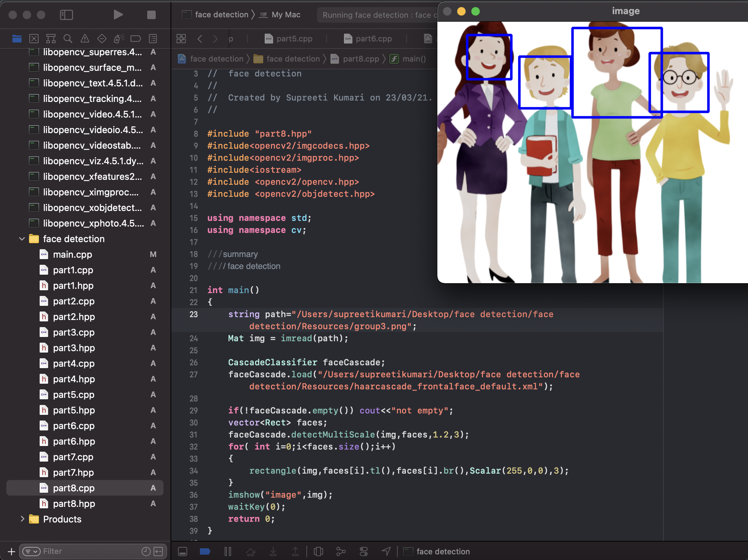Open the Debug navigator icon
This screenshot has height=560, width=748.
[x=119, y=39]
